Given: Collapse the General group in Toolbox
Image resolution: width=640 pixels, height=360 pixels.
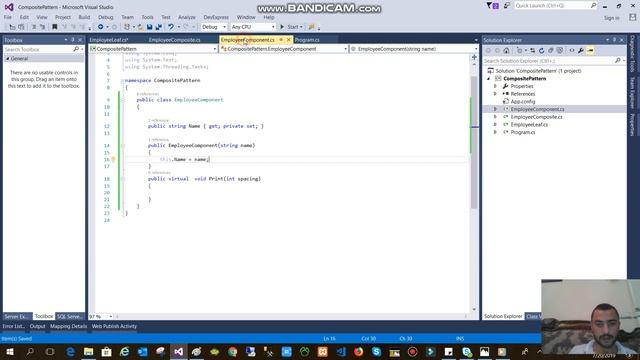Looking at the screenshot, I should click(7, 59).
